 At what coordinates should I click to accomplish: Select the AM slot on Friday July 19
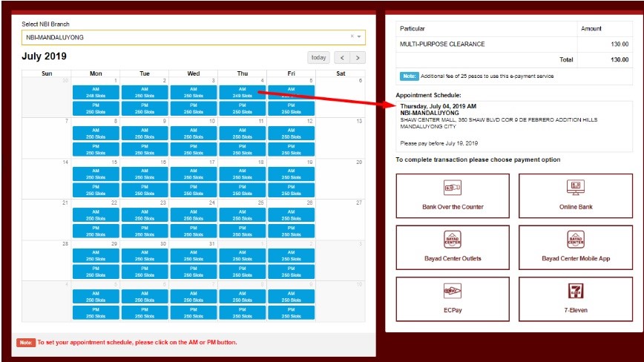(291, 174)
